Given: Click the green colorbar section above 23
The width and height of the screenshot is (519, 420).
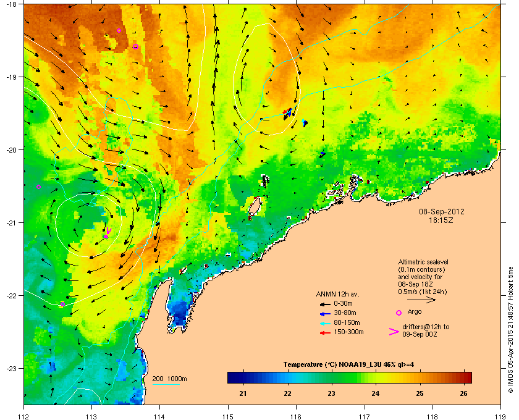Looking at the screenshot, I should pyautogui.click(x=332, y=377).
